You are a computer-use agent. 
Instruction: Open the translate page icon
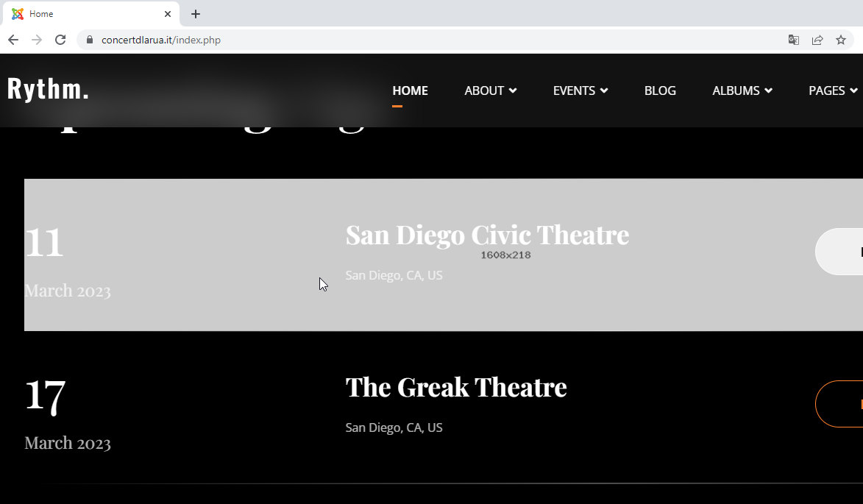point(794,40)
